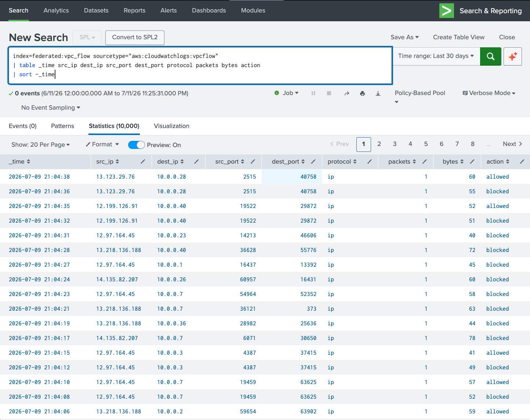This screenshot has width=530, height=420.
Task: Open Time range Last 30 days picker
Action: point(436,56)
